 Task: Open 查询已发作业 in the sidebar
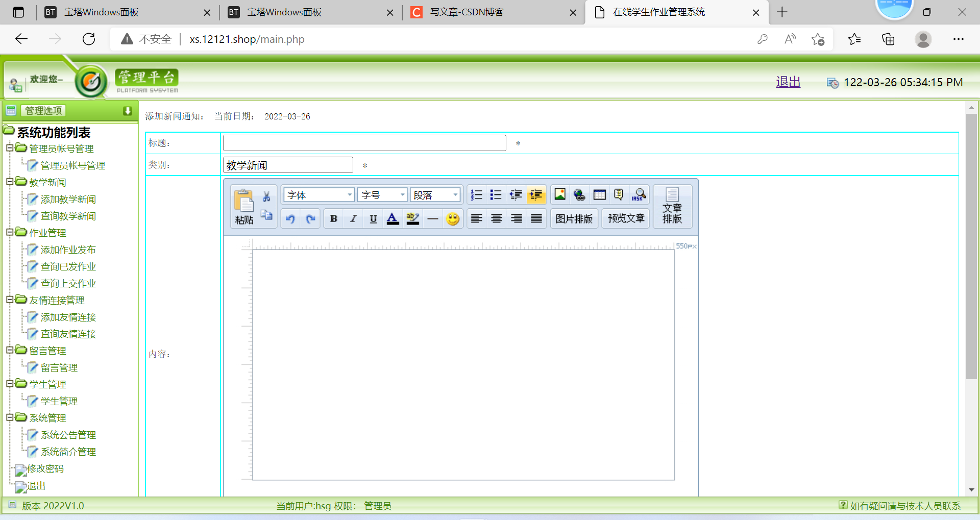(68, 266)
